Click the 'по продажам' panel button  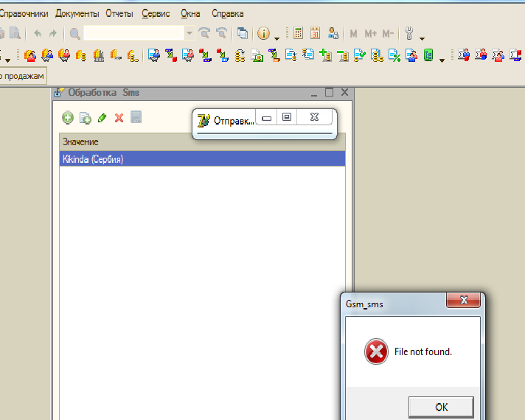pyautogui.click(x=23, y=76)
